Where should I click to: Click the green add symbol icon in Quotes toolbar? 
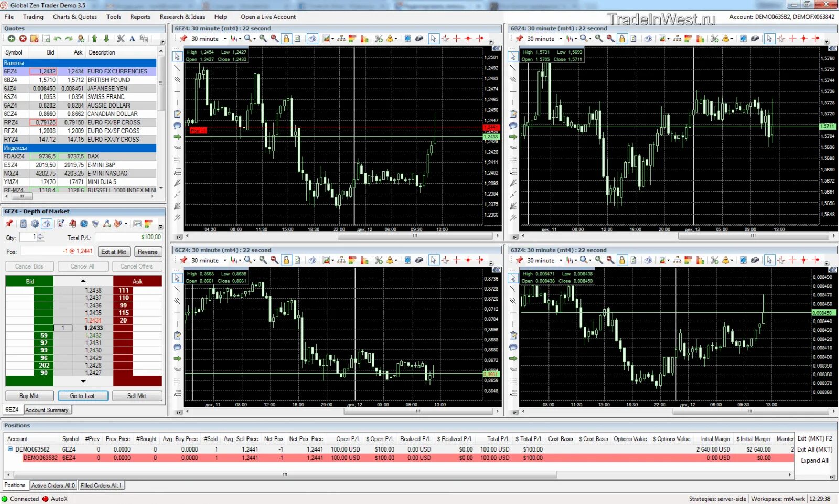coord(11,39)
